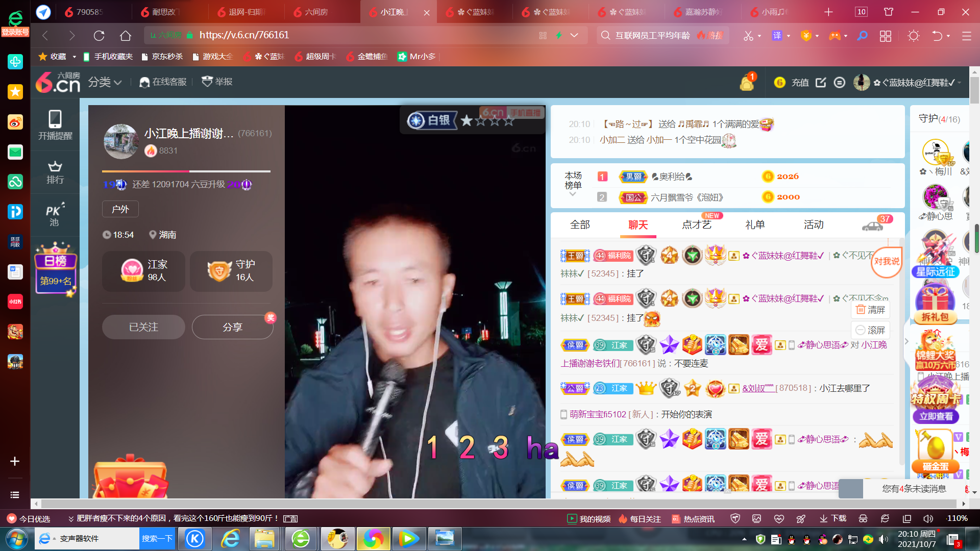Open the translate tool icon
This screenshot has height=551, width=980.
(x=777, y=36)
